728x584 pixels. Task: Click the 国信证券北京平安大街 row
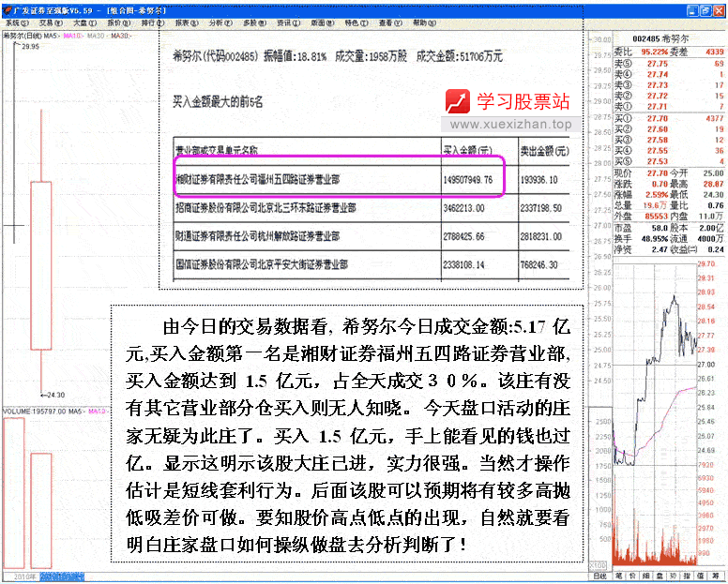coord(372,264)
